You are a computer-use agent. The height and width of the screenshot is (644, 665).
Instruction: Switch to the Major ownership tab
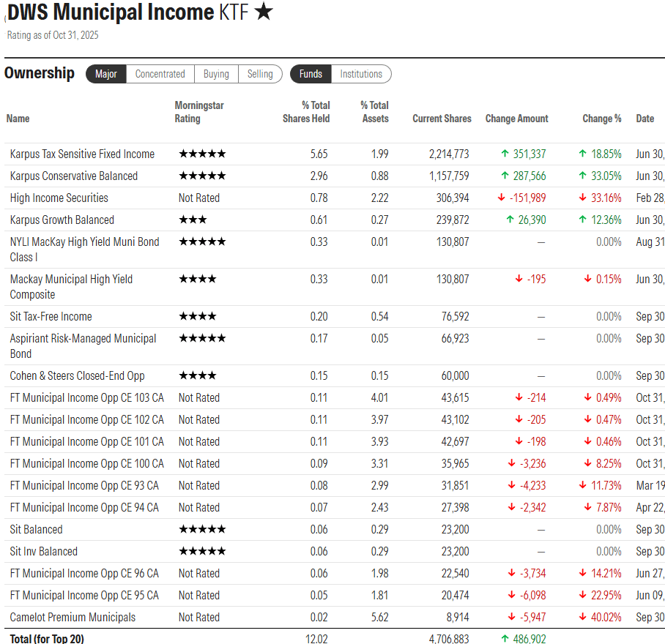pos(105,74)
